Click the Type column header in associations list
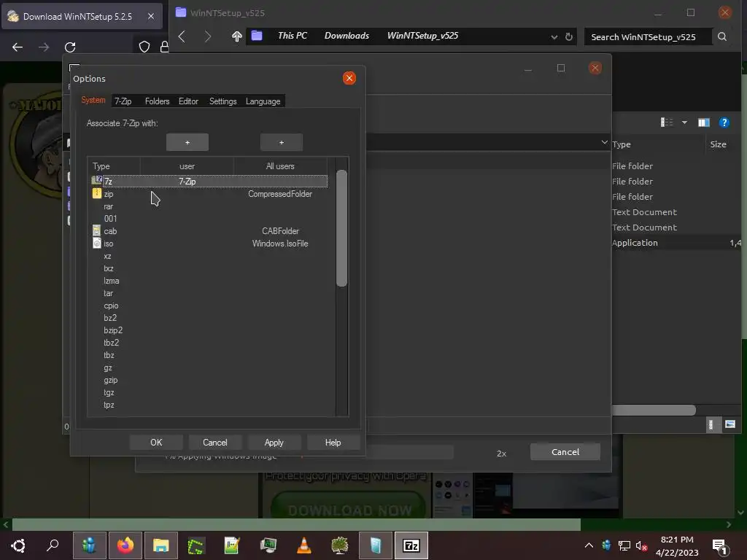Viewport: 747px width, 560px height. (x=115, y=166)
